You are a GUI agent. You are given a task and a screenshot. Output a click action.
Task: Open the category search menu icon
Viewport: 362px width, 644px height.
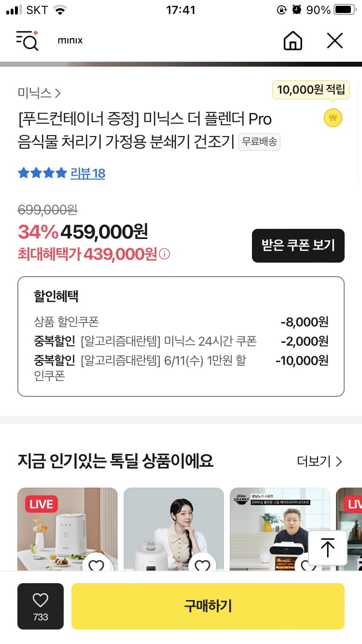tap(27, 41)
